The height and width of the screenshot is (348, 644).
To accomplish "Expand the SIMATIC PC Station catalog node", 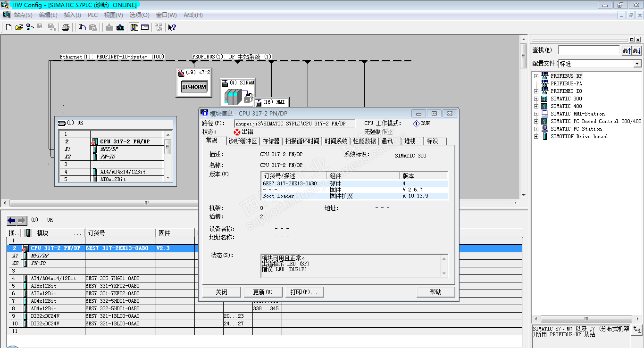I will click(x=536, y=129).
